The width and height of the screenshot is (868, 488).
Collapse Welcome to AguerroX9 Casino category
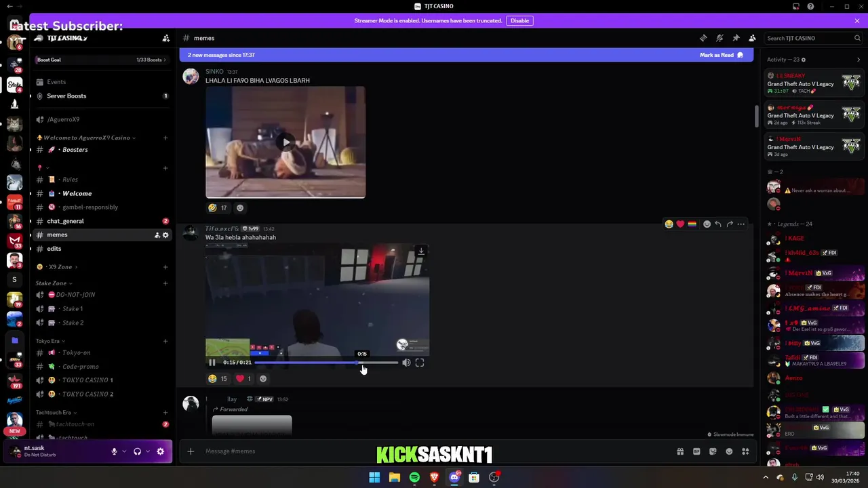pyautogui.click(x=86, y=138)
